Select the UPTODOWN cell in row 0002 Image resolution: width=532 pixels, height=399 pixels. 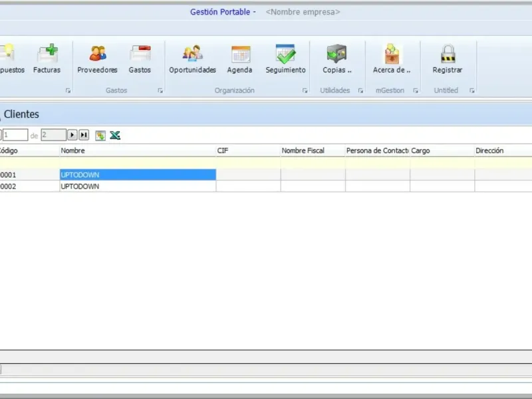point(138,186)
